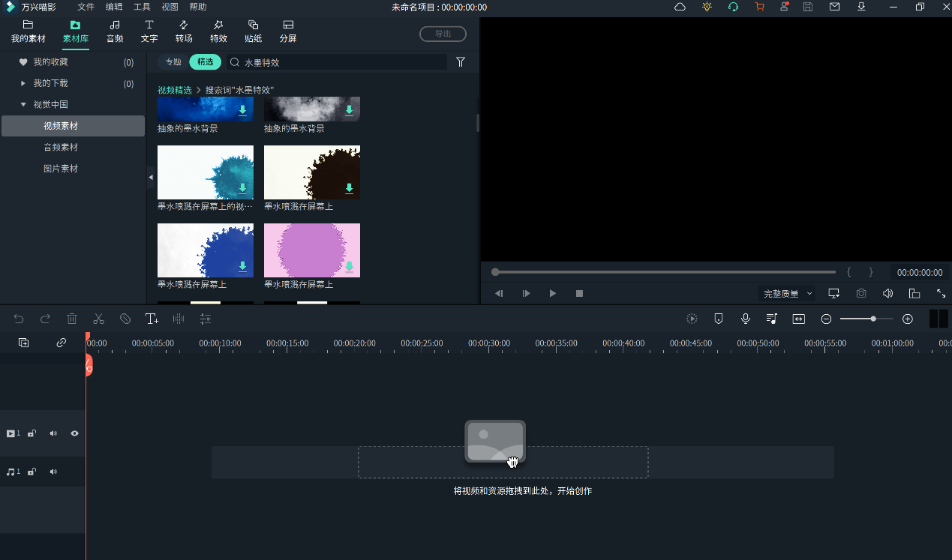Viewport: 952px width, 560px height.
Task: Select the 专题 filter pill
Action: click(x=173, y=62)
